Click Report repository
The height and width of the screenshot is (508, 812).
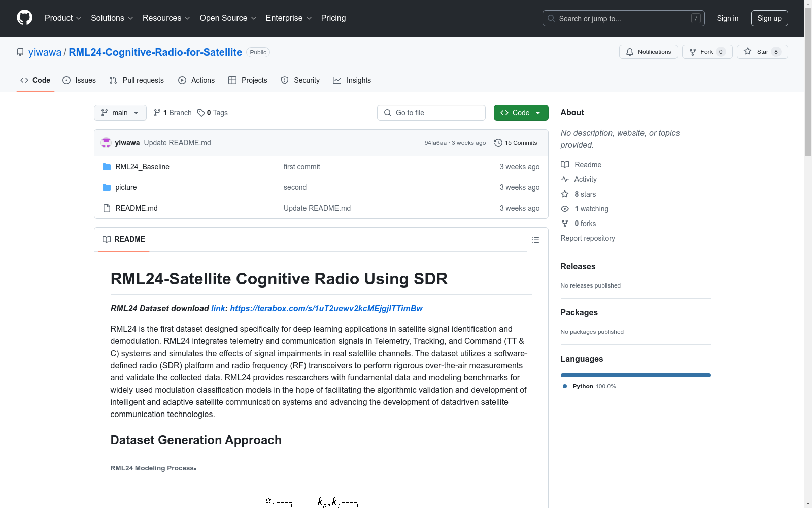pyautogui.click(x=588, y=238)
